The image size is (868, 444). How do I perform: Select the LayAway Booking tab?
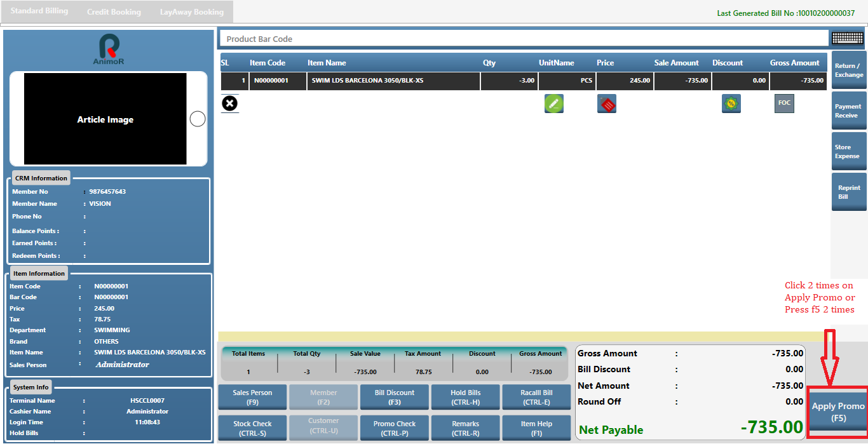(192, 11)
